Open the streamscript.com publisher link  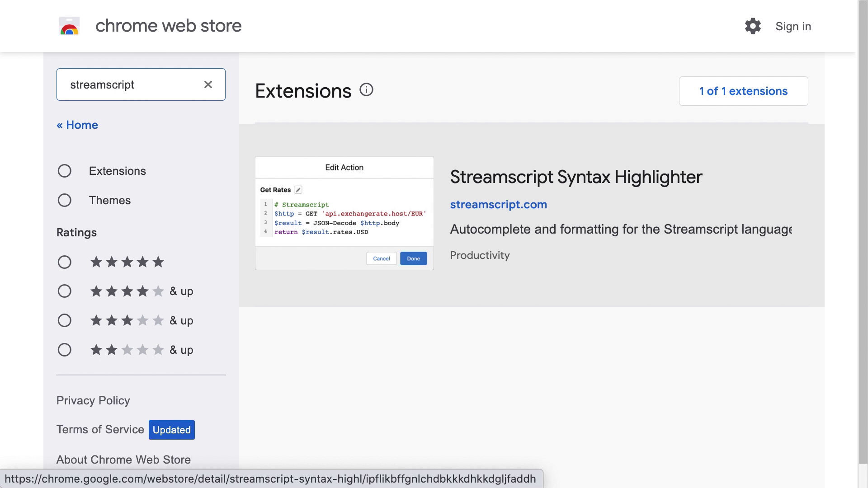click(x=498, y=204)
